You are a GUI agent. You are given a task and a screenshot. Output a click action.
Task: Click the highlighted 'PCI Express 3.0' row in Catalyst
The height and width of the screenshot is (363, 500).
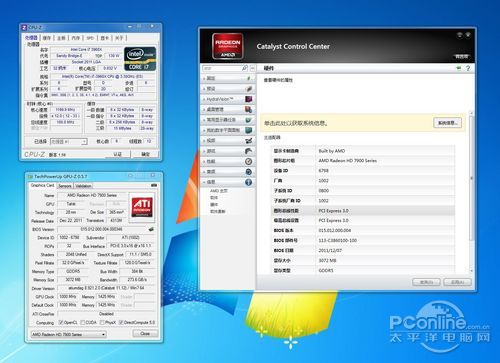tap(363, 211)
